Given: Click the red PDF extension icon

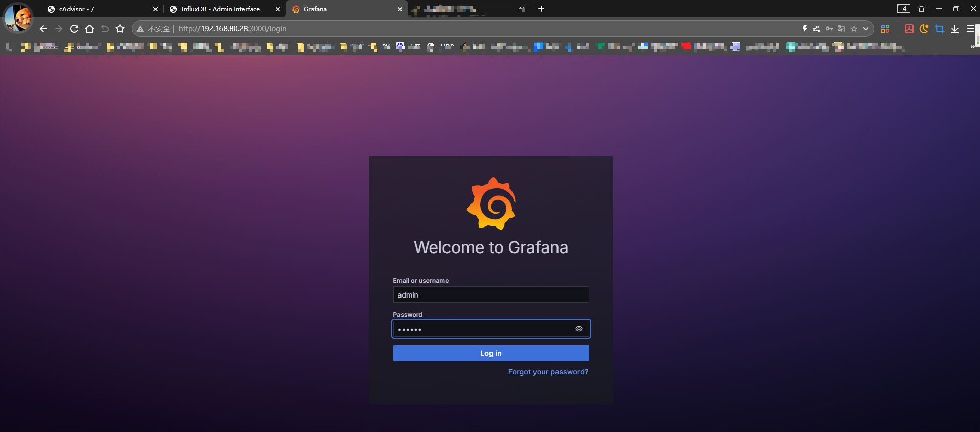Looking at the screenshot, I should pos(909,29).
